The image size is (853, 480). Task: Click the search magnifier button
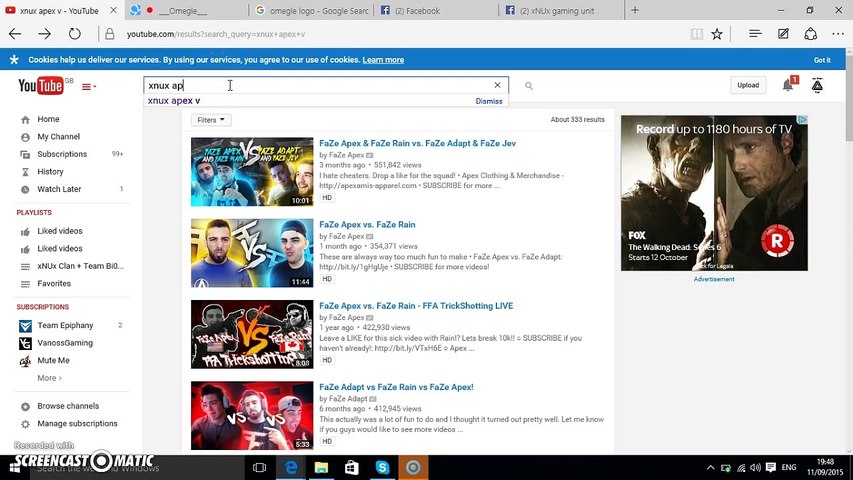pos(529,86)
